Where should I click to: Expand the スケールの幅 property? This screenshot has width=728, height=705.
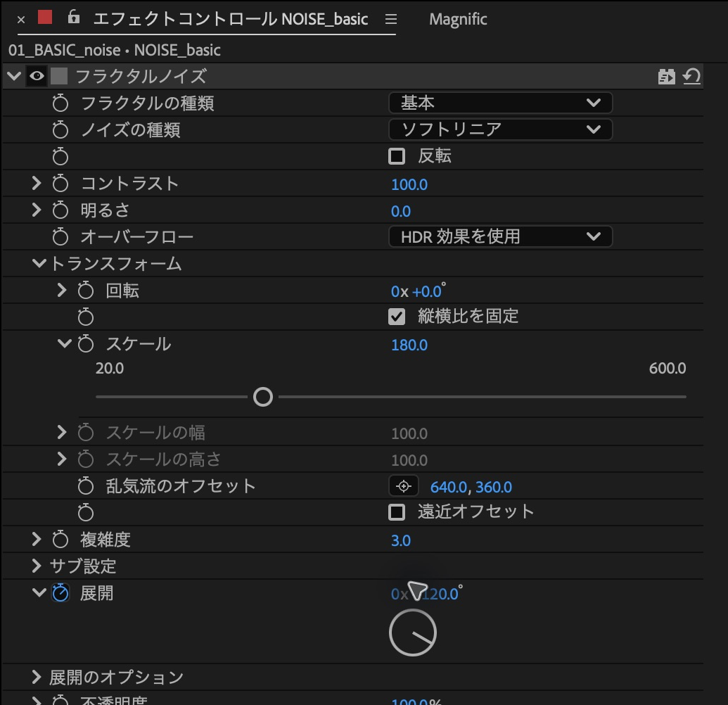(x=61, y=432)
